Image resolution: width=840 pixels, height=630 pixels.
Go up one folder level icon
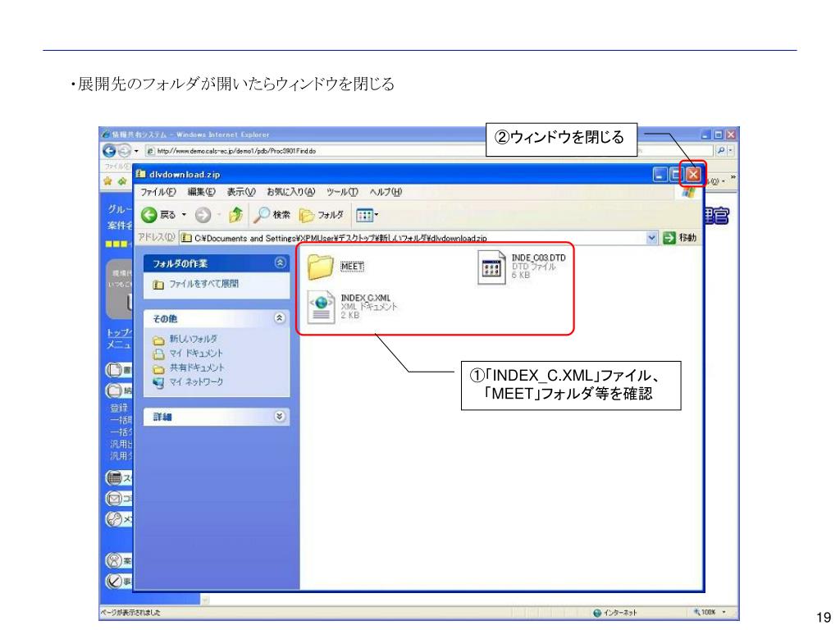(235, 216)
